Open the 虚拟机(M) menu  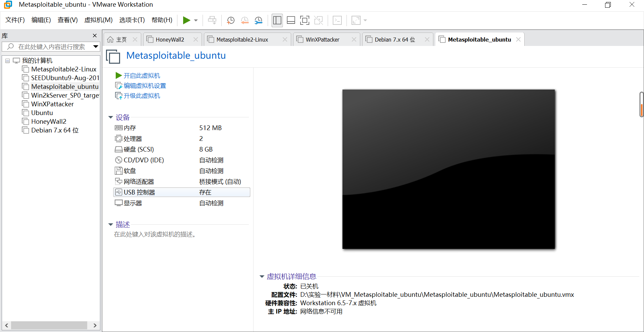click(98, 20)
